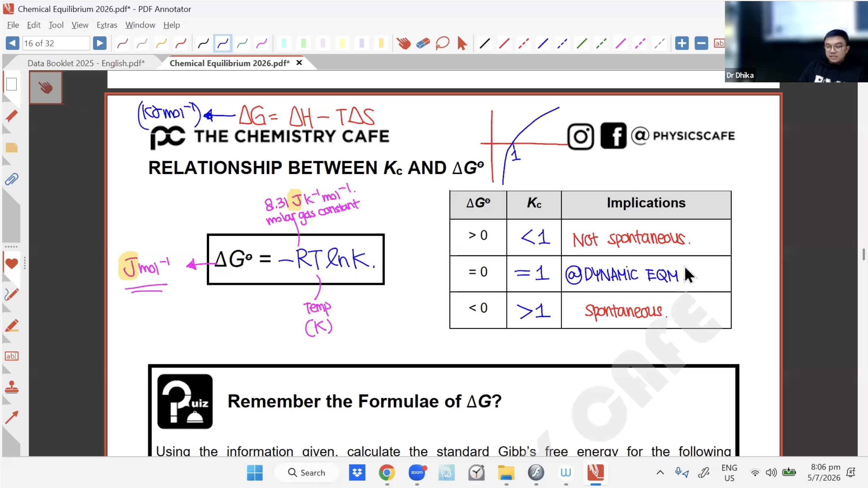Switch to Data Booklet 2025 - English.pdf tab
868x488 pixels.
point(86,63)
